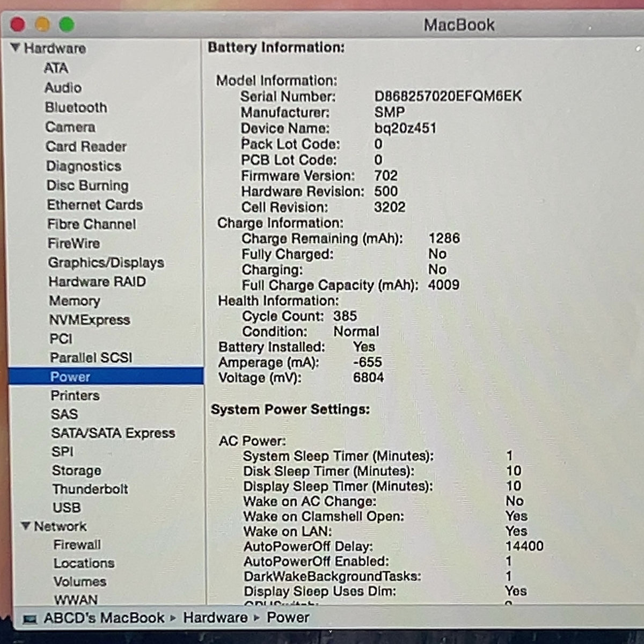Viewport: 644px width, 644px height.
Task: Click Hardware in the path bar
Action: click(x=215, y=618)
